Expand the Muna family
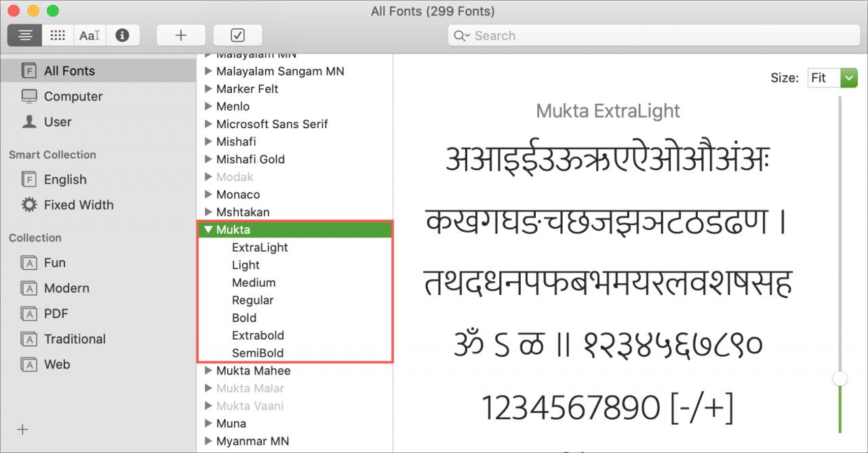The width and height of the screenshot is (868, 453). tap(208, 424)
